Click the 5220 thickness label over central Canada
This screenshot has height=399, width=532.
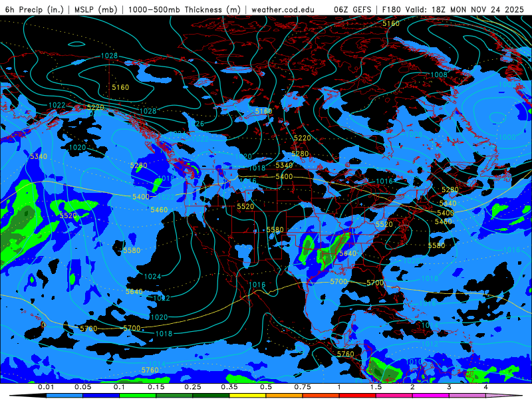[303, 138]
